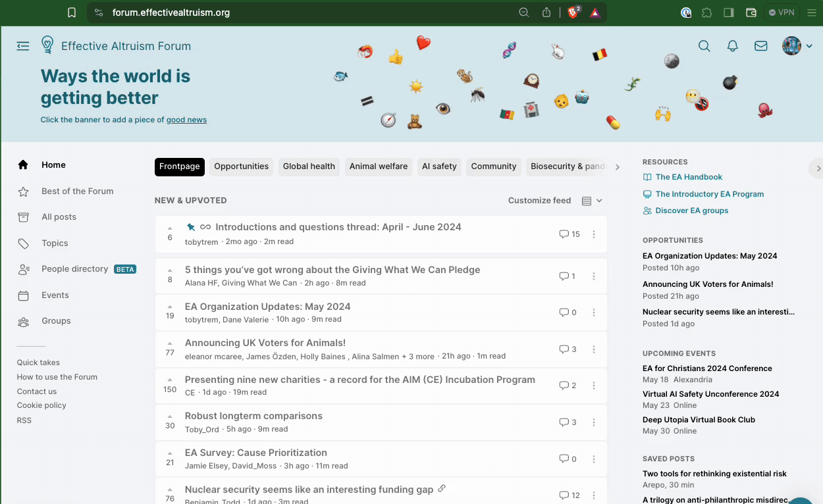Collapse the right sidebar with chevron button
Screen dimensions: 823x504
[x=817, y=168]
